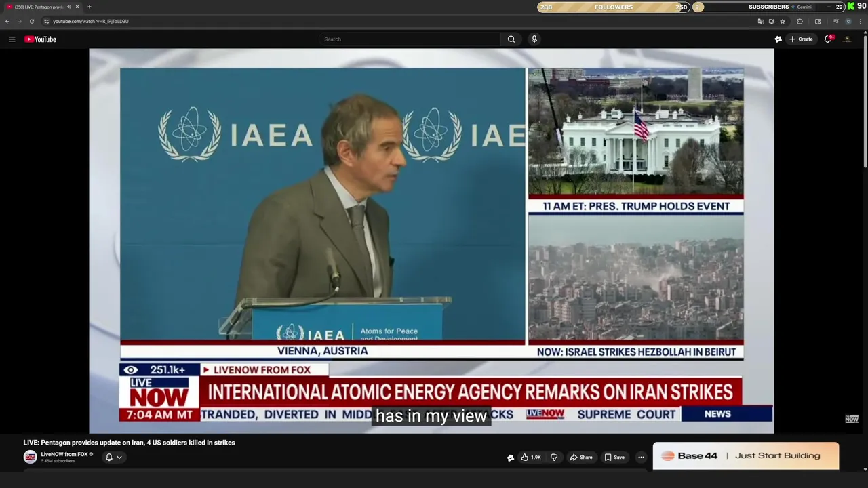Viewport: 868px width, 488px height.
Task: Mute the tab via its speaker icon
Action: tap(68, 7)
